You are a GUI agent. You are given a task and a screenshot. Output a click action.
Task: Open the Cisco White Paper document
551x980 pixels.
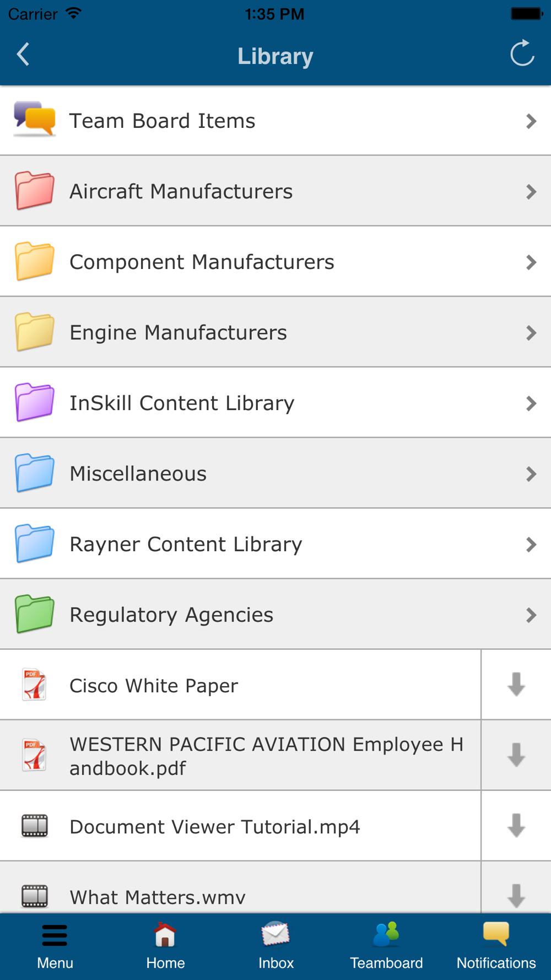tap(240, 685)
